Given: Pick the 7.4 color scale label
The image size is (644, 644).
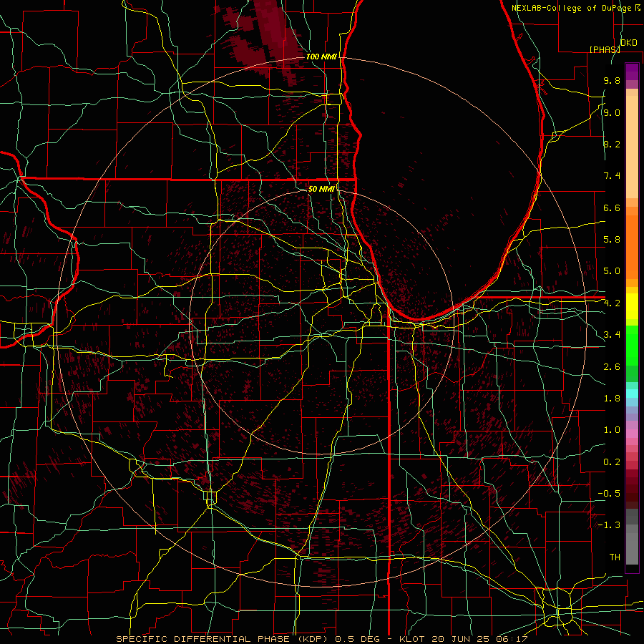Looking at the screenshot, I should point(612,176).
